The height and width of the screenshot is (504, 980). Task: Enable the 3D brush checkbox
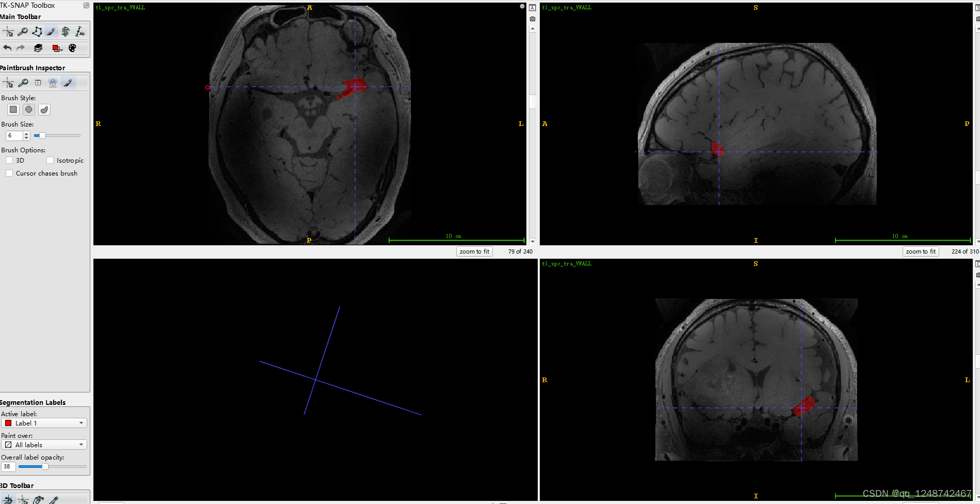pos(9,160)
